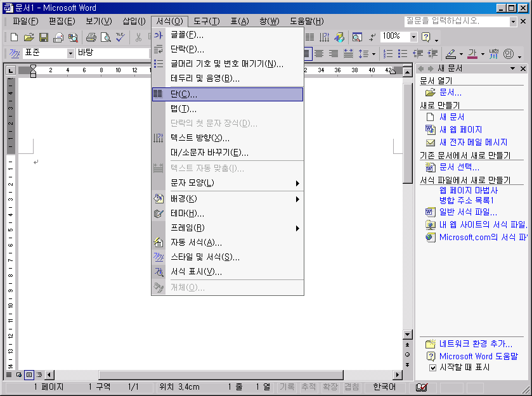532x396 pixels.
Task: Click the Columns icon in standard toolbar
Action: [309, 37]
